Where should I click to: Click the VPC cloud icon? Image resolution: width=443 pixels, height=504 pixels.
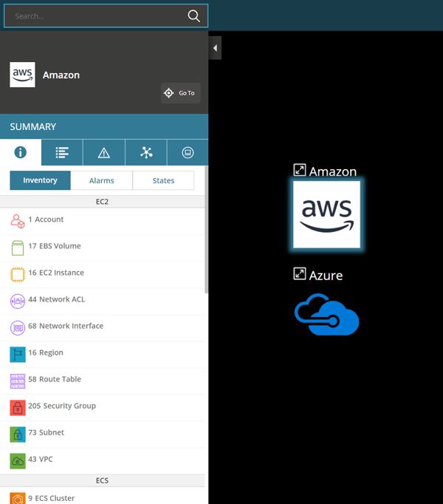[18, 461]
